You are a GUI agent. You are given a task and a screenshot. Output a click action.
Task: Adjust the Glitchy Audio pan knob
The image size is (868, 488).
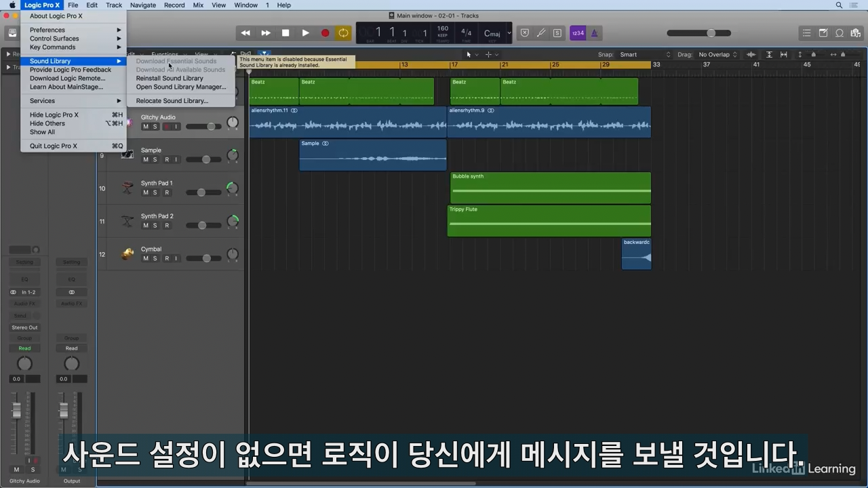[233, 123]
